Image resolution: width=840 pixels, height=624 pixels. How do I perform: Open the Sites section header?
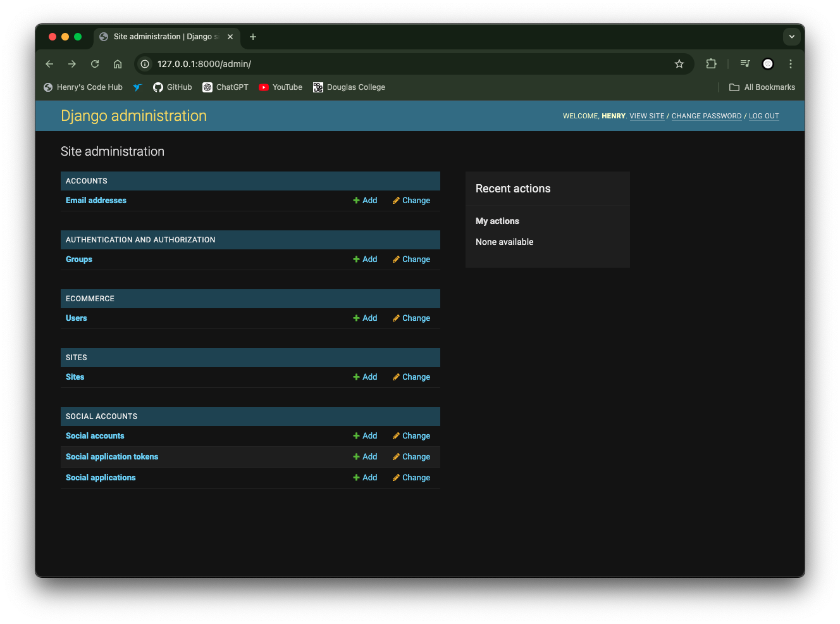[x=77, y=358]
